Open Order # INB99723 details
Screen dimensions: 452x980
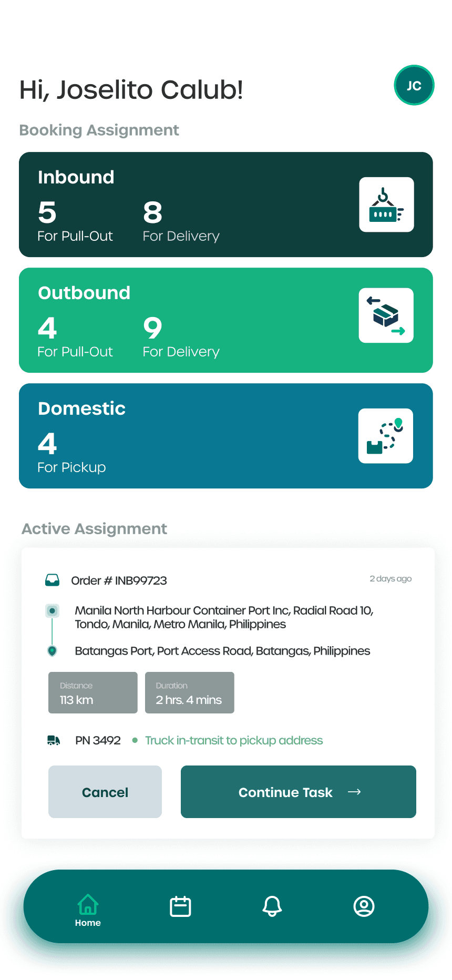click(119, 580)
